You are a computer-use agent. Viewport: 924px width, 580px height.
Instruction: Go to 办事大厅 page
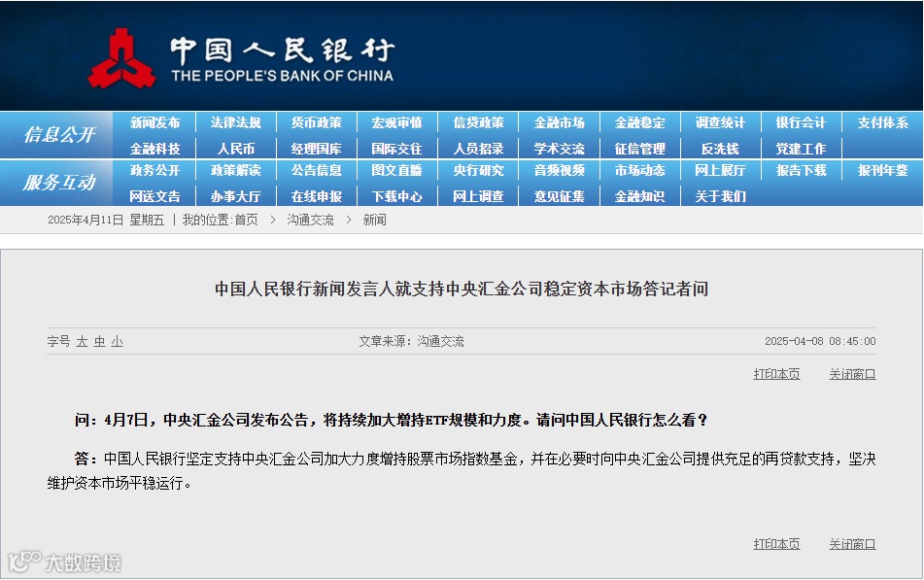[x=236, y=196]
